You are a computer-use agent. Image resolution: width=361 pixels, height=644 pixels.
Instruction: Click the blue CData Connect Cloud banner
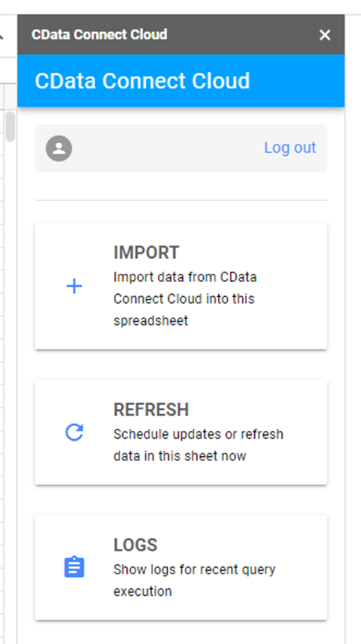coord(181,80)
